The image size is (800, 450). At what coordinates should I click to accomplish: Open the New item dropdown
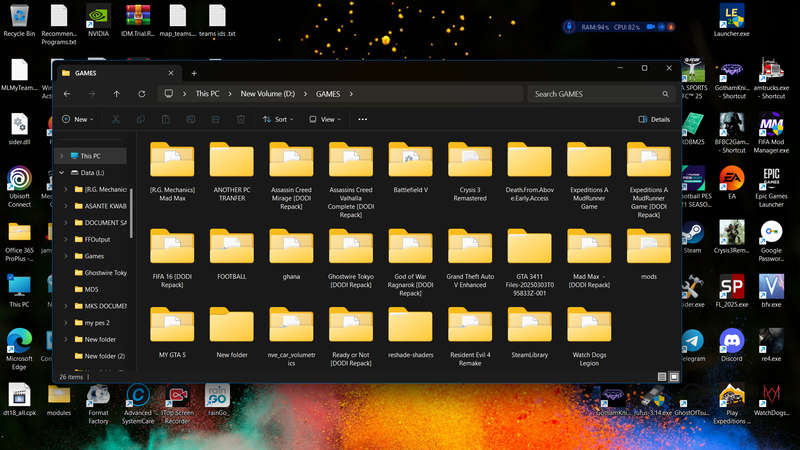coord(78,119)
